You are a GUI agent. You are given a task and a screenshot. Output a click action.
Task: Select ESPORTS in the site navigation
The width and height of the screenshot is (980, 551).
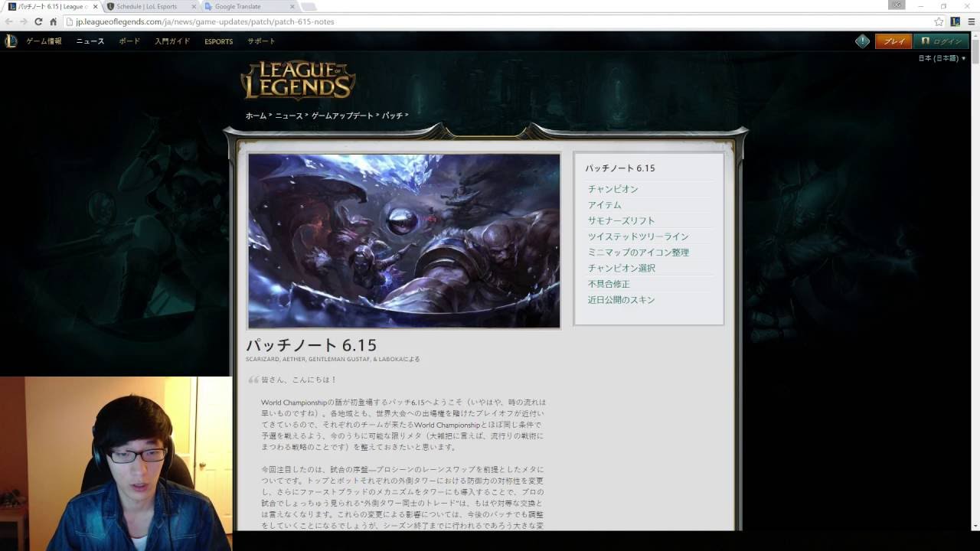(218, 41)
